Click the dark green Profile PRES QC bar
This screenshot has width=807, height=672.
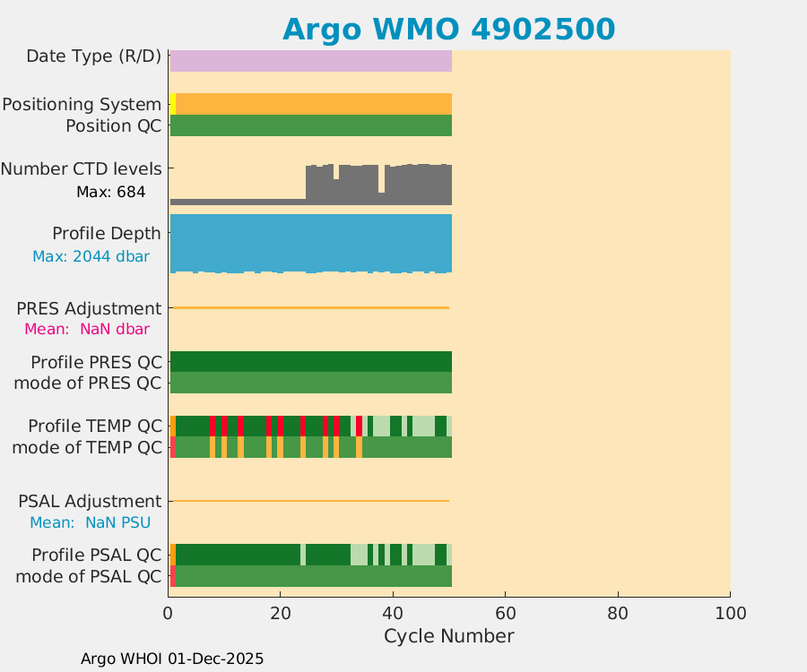(x=310, y=361)
